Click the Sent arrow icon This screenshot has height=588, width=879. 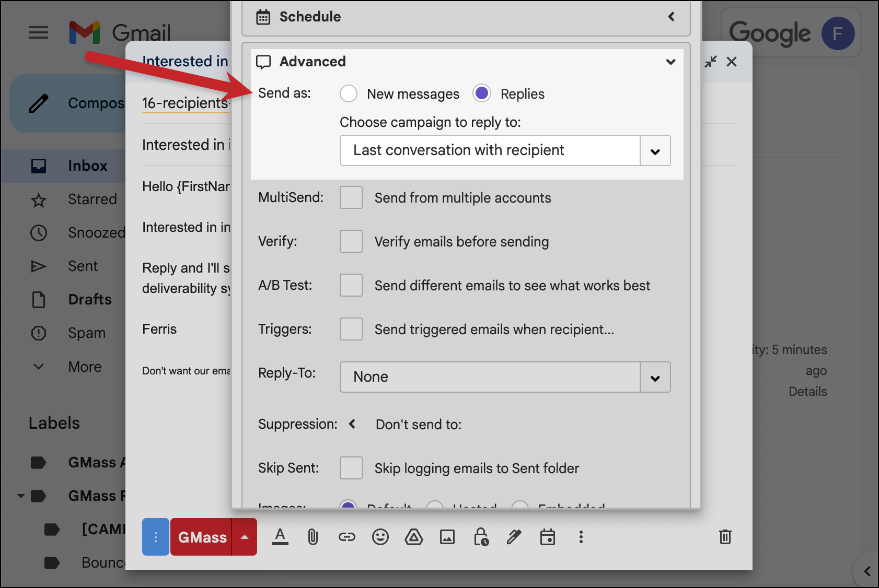point(39,266)
